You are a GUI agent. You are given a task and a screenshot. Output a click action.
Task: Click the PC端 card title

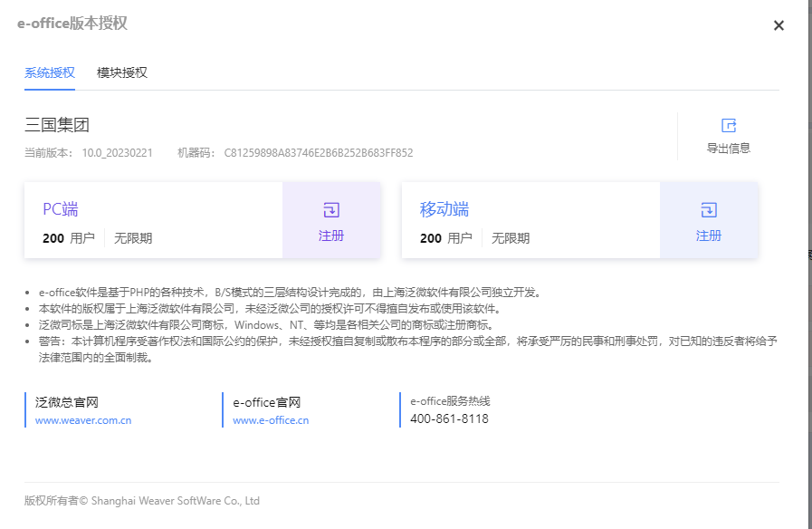coord(61,209)
